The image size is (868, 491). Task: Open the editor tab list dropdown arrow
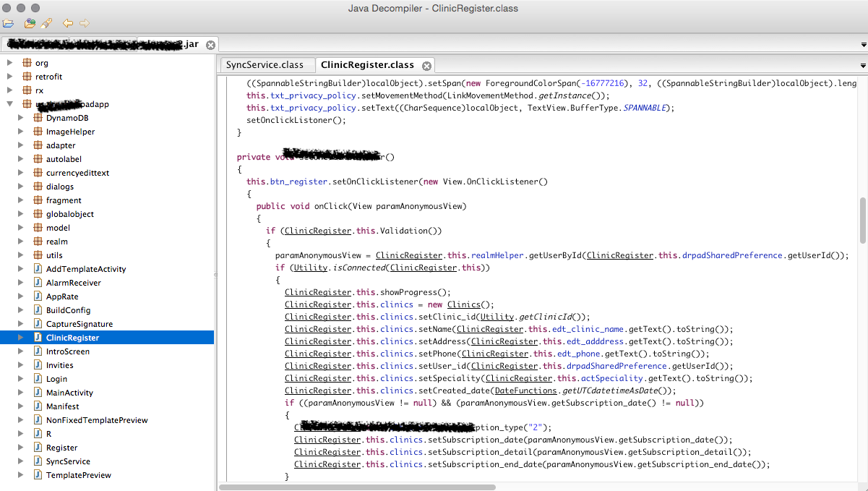click(862, 65)
